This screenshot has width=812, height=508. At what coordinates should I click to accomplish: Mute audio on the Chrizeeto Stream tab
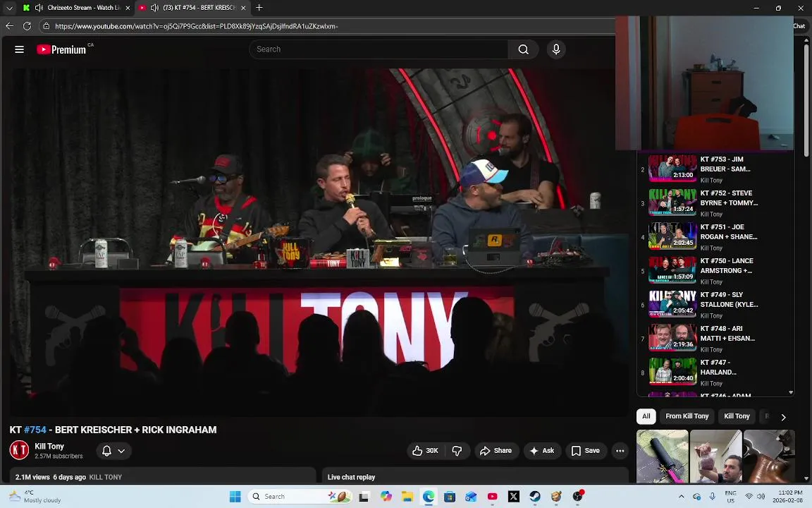click(x=39, y=8)
